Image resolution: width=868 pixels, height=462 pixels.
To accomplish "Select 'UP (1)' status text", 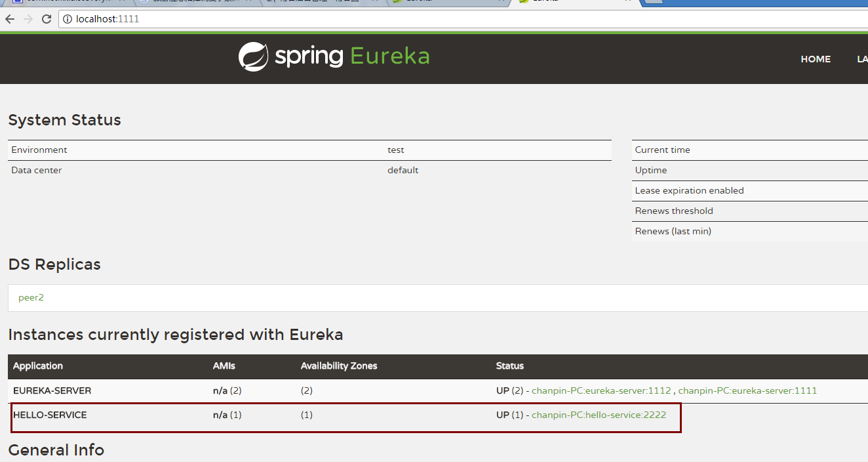I will [x=510, y=415].
